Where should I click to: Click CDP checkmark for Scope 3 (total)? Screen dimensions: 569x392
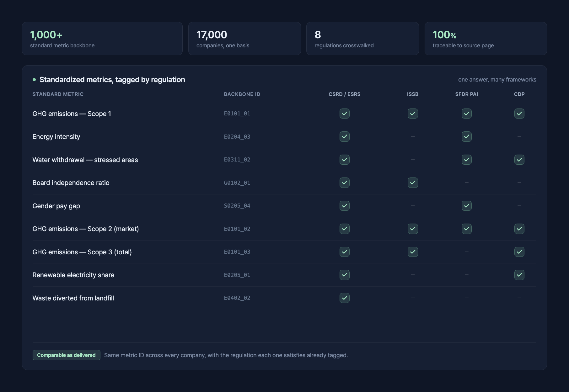click(x=519, y=252)
